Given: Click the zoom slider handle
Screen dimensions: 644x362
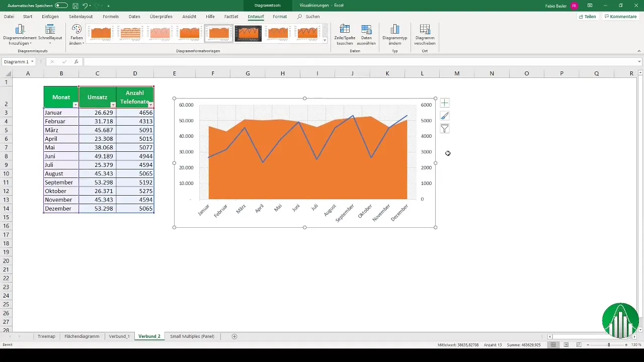Looking at the screenshot, I should [609, 344].
